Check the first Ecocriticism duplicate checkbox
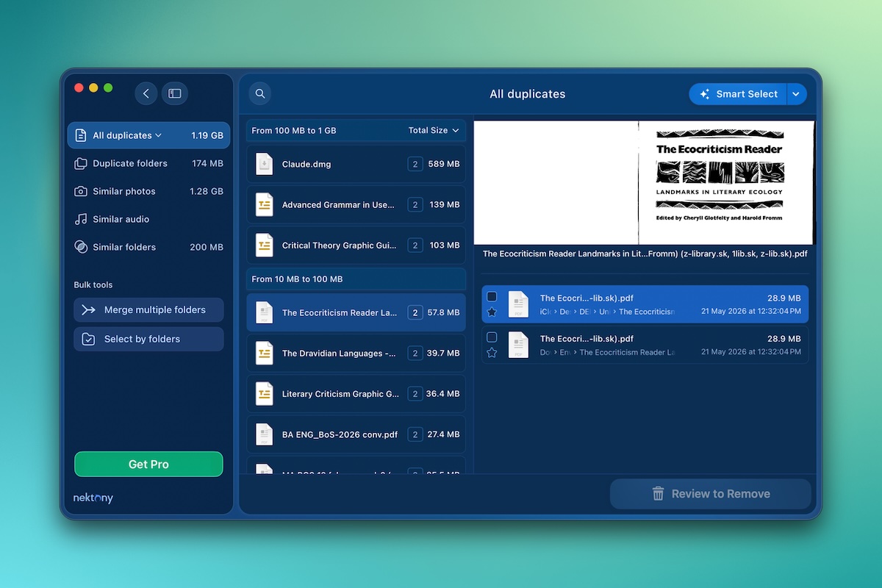Screen dimensions: 882x588 492,297
